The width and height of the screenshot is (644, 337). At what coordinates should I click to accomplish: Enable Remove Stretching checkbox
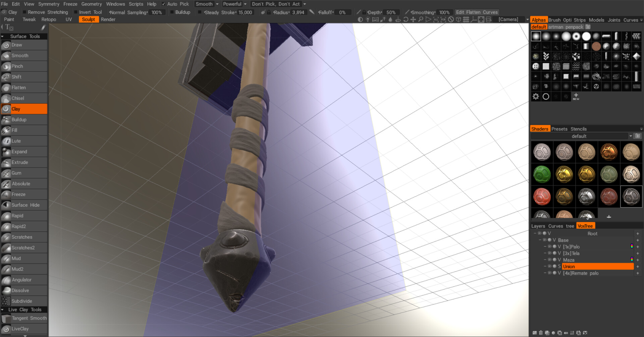[24, 12]
